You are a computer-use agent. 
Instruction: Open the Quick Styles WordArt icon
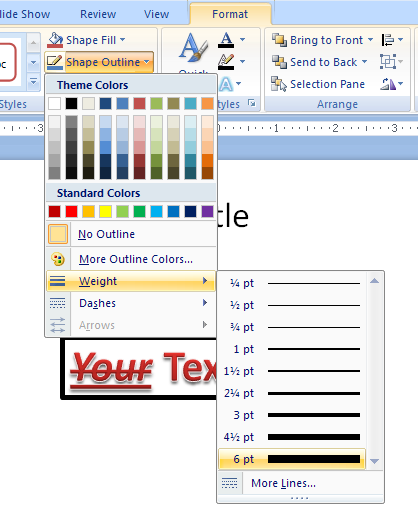pos(193,49)
